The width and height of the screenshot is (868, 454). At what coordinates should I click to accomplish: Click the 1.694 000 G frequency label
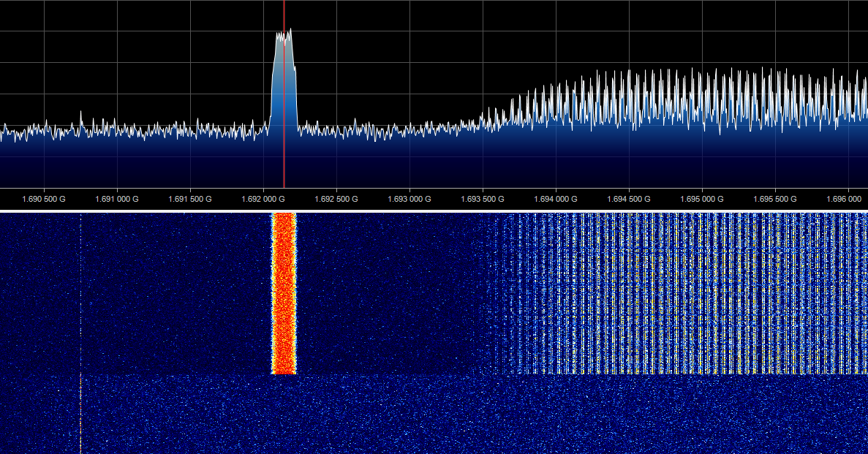(555, 199)
